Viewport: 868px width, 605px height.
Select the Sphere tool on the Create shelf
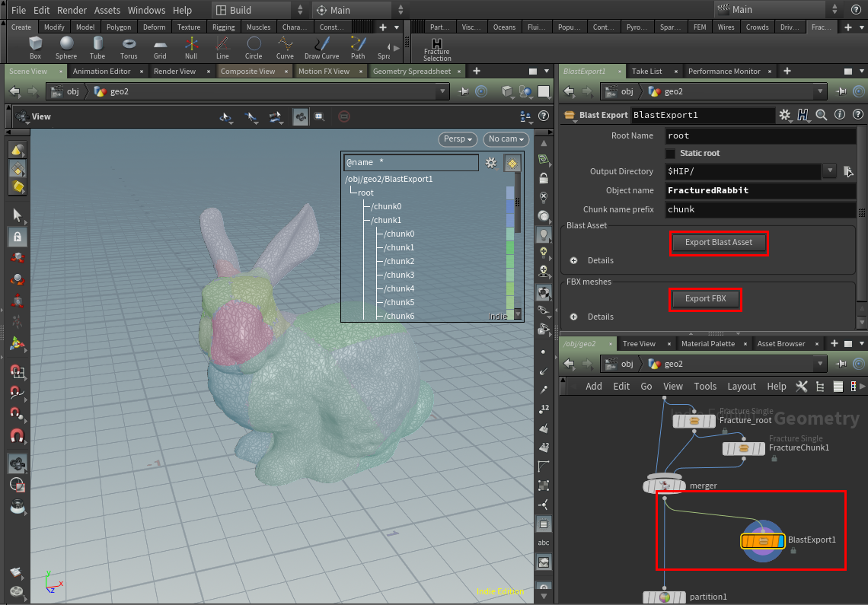pyautogui.click(x=66, y=47)
